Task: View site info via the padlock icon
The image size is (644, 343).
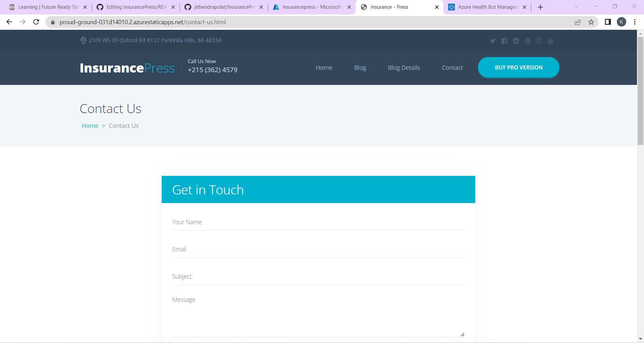Action: coord(53,22)
